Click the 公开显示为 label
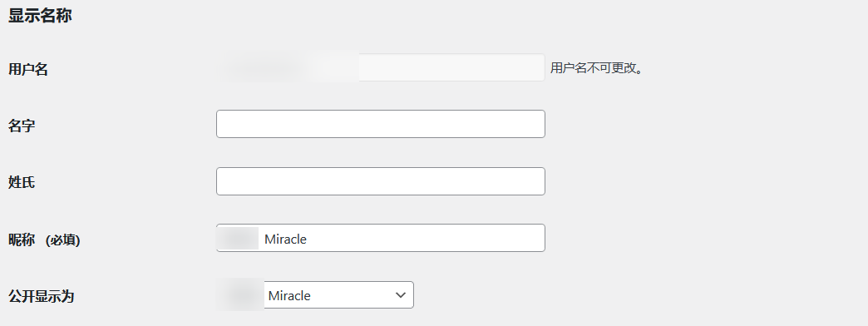This screenshot has height=326, width=868. [41, 297]
